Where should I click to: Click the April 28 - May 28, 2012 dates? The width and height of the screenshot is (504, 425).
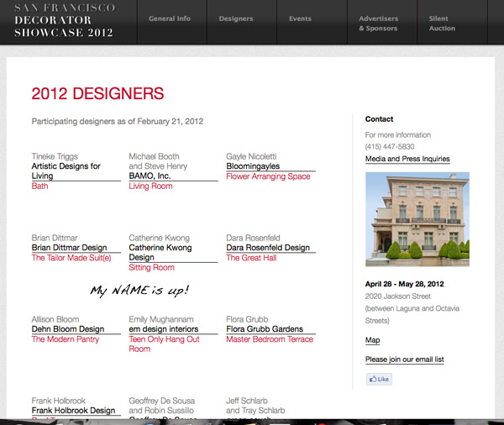pos(404,284)
